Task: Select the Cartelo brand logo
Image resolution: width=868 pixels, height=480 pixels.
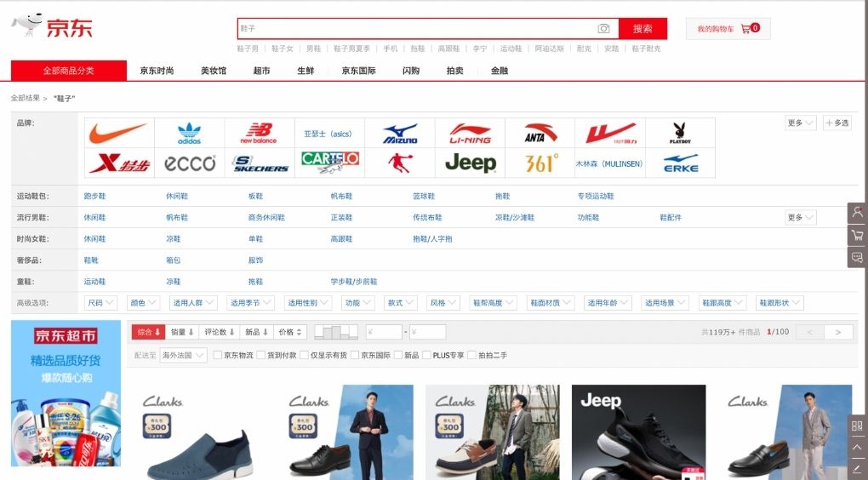Action: (330, 163)
